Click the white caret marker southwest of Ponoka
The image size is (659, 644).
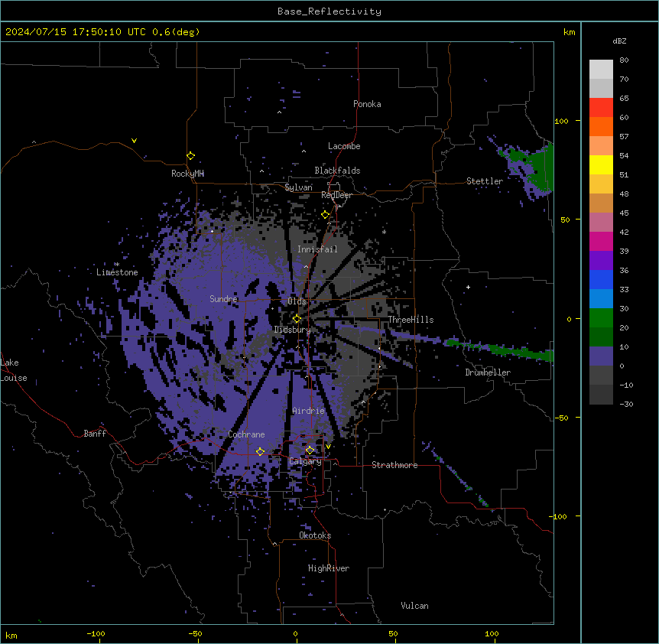(279, 112)
